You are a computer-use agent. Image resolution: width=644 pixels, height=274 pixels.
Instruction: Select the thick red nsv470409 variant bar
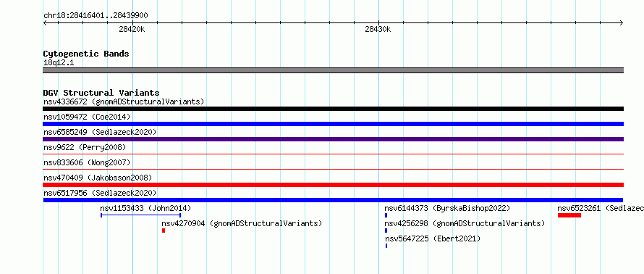[333, 185]
